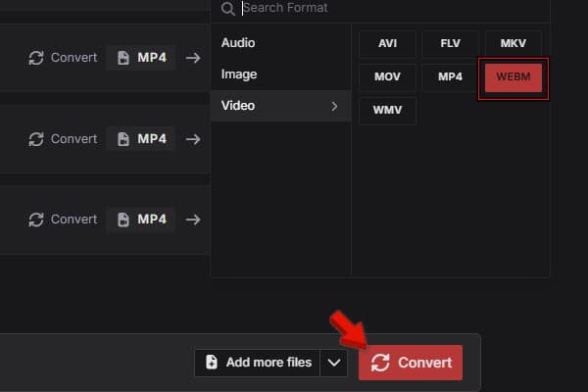Viewport: 588px width, 392px height.
Task: Click the second row's MP4 file badge
Action: pyautogui.click(x=141, y=139)
